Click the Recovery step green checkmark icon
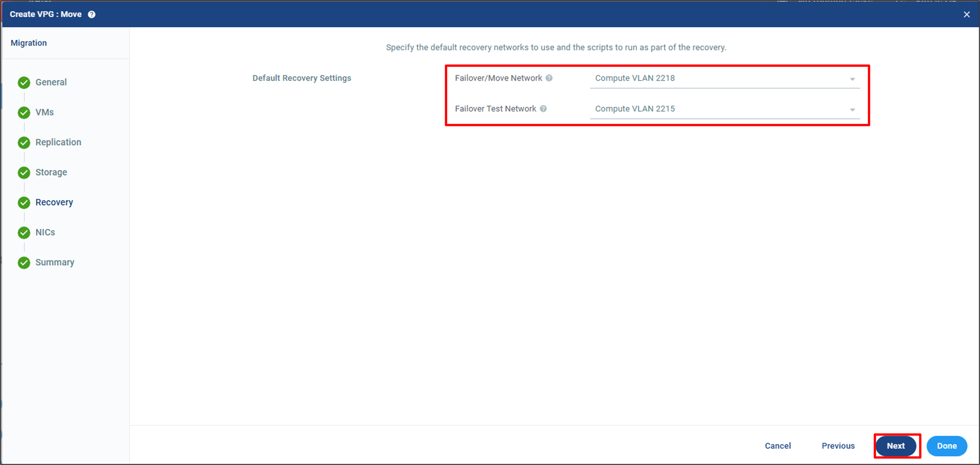 (24, 202)
